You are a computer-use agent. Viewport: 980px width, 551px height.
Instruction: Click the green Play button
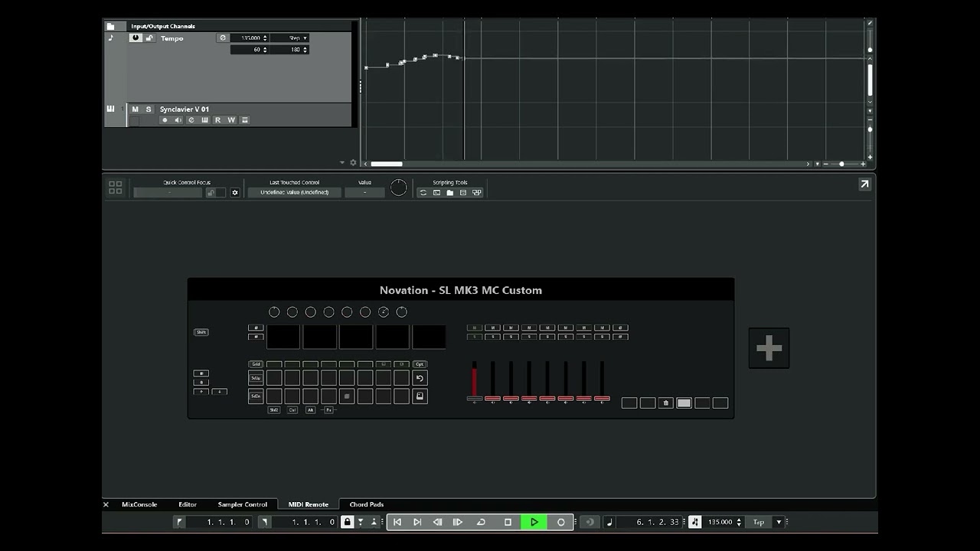(x=534, y=522)
